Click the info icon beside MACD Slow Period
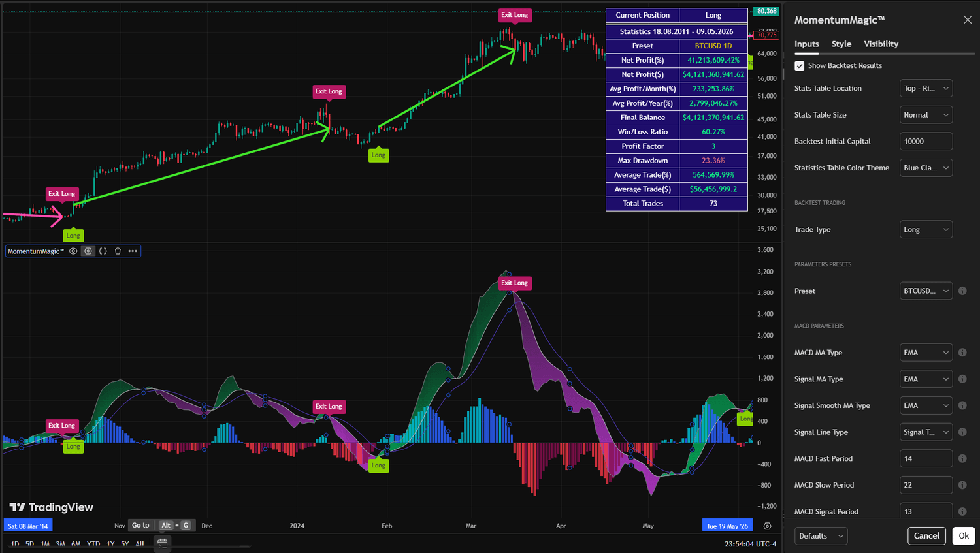Screen dimensions: 980x553 click(x=962, y=485)
